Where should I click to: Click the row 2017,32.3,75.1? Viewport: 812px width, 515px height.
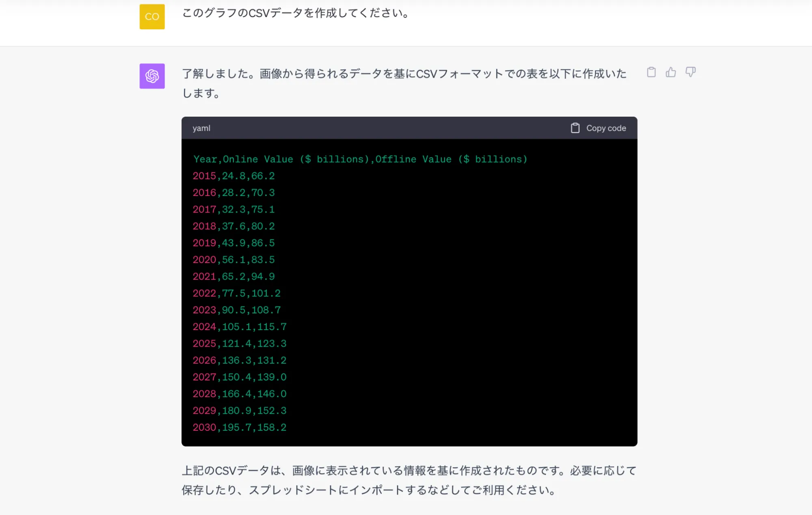234,209
